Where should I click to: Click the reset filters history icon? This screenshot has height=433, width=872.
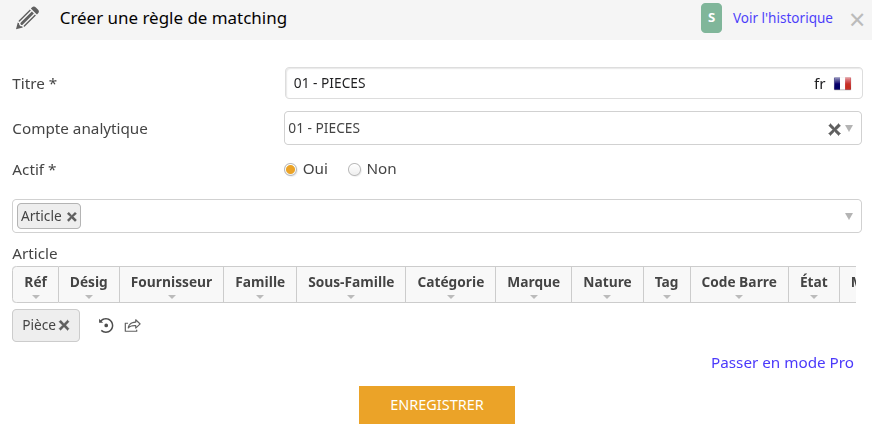106,326
